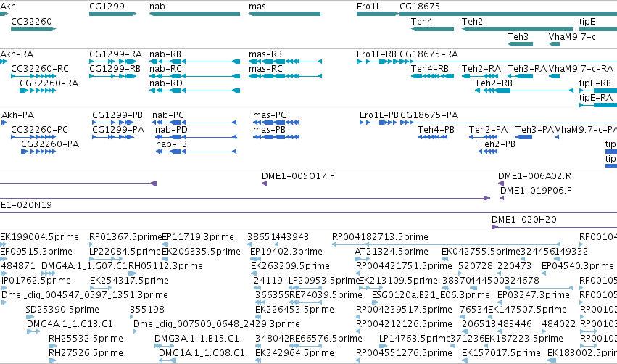Select the Ero1L-PB coding sequence
The width and height of the screenshot is (617, 364).
(378, 123)
